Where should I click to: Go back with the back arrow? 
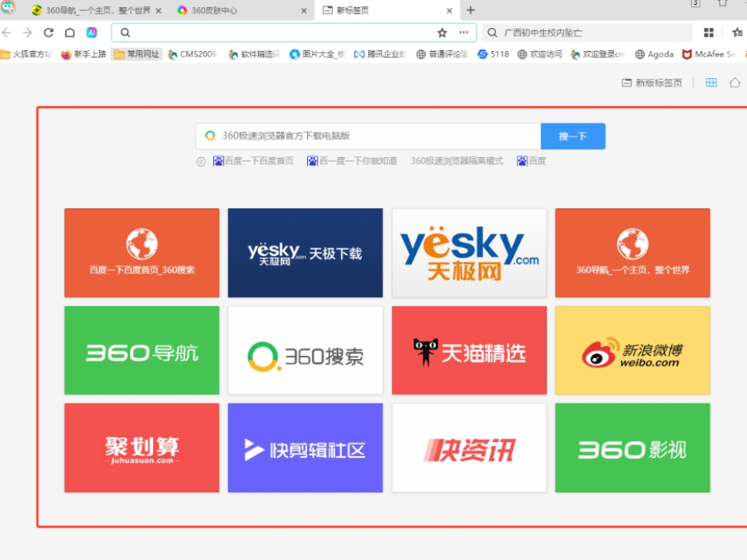tap(6, 33)
